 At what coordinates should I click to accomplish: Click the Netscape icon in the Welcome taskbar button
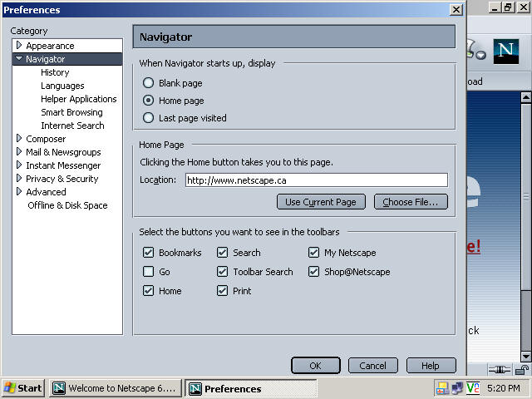(59, 388)
